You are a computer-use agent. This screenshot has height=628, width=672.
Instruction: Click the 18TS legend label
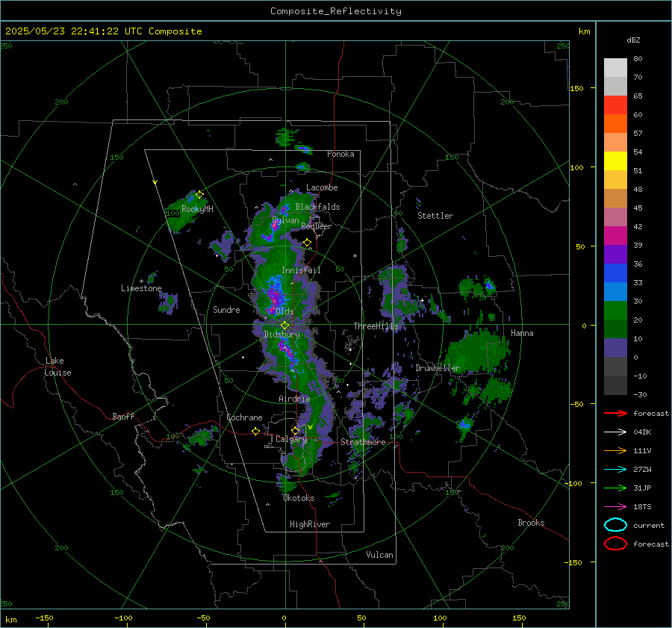[642, 506]
